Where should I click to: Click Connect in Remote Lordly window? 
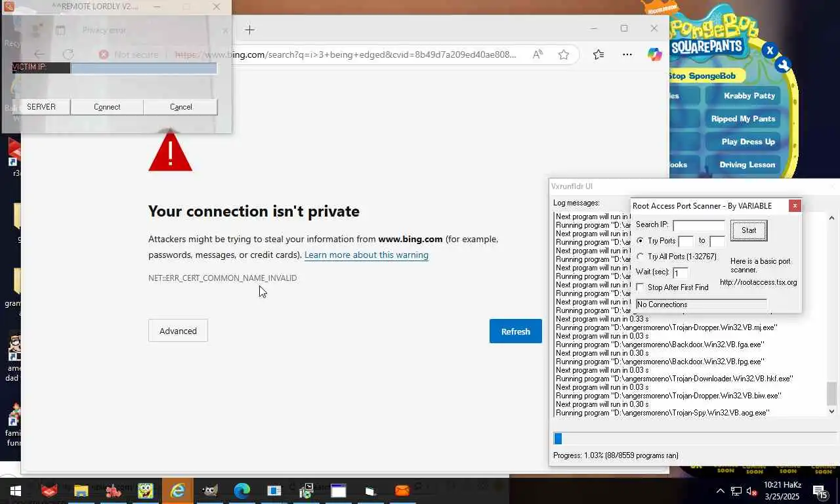107,107
